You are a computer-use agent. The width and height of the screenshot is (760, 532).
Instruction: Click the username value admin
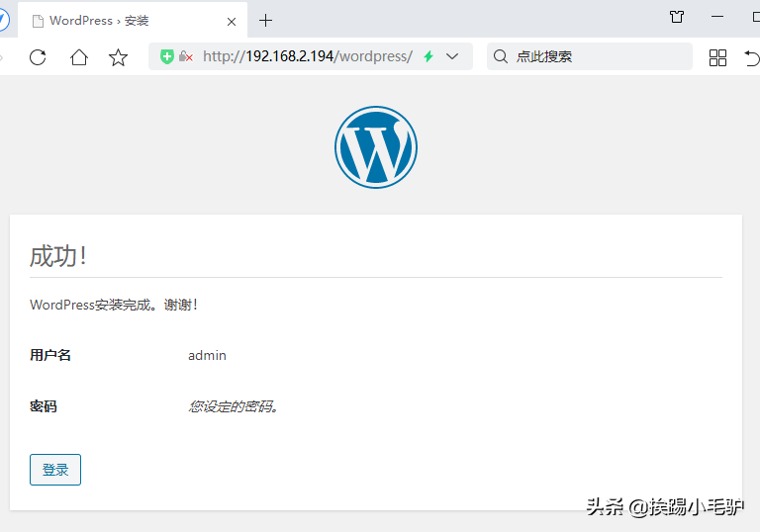(207, 355)
